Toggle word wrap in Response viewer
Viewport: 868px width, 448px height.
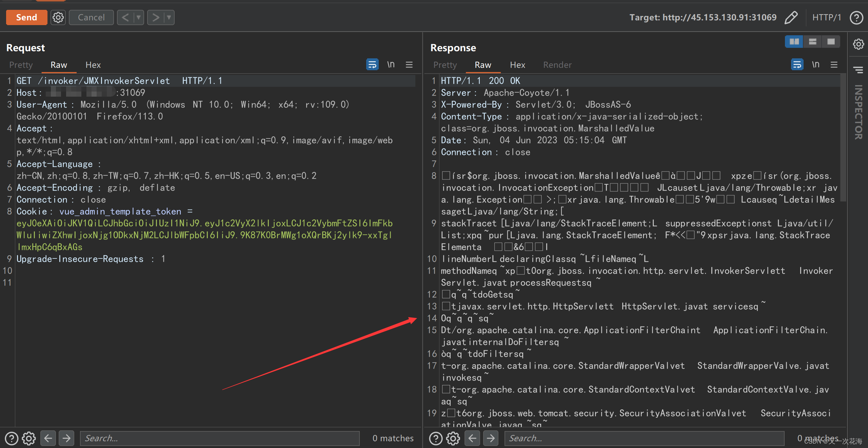(797, 64)
